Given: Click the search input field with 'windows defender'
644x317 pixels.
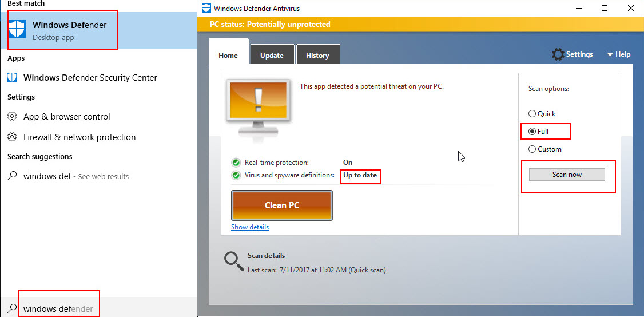Looking at the screenshot, I should [x=58, y=308].
